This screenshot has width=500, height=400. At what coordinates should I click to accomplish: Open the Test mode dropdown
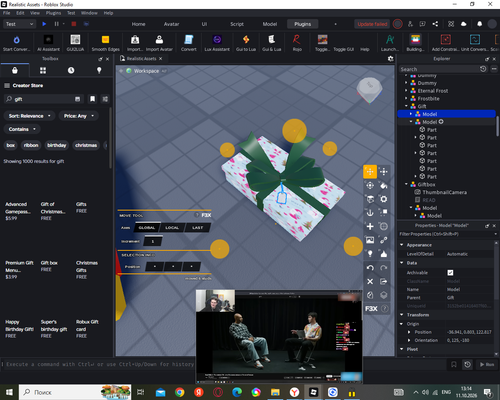[x=19, y=24]
